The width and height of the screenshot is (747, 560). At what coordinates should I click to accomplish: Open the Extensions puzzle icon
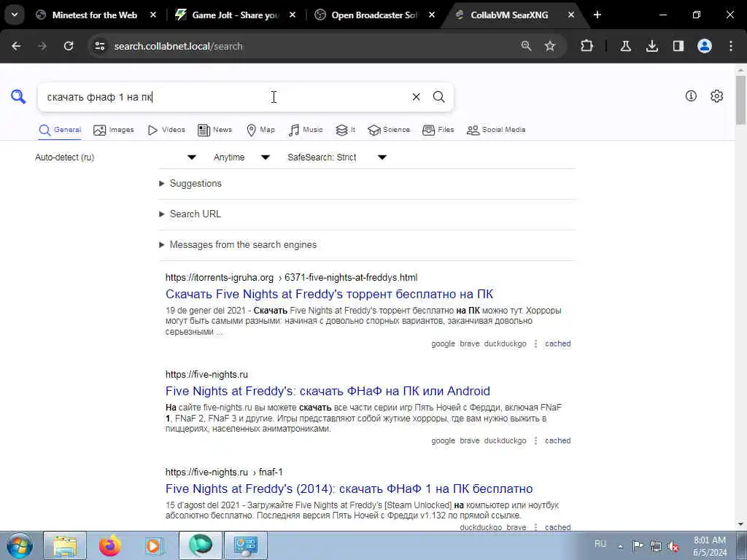(x=587, y=46)
